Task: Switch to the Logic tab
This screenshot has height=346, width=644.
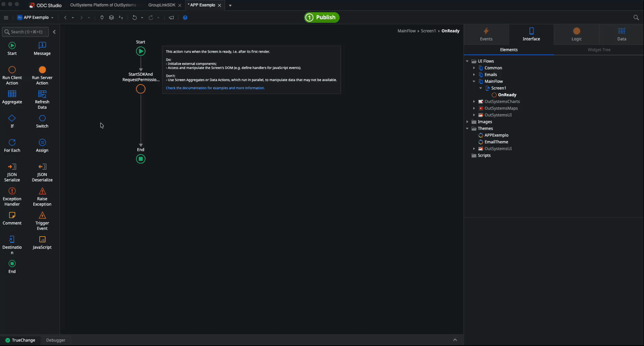Action: coord(577,34)
